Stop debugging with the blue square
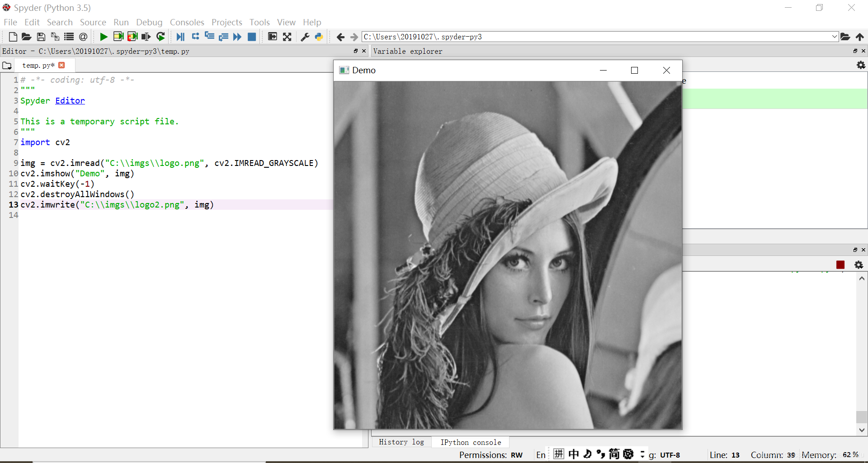This screenshot has width=868, height=463. click(252, 37)
